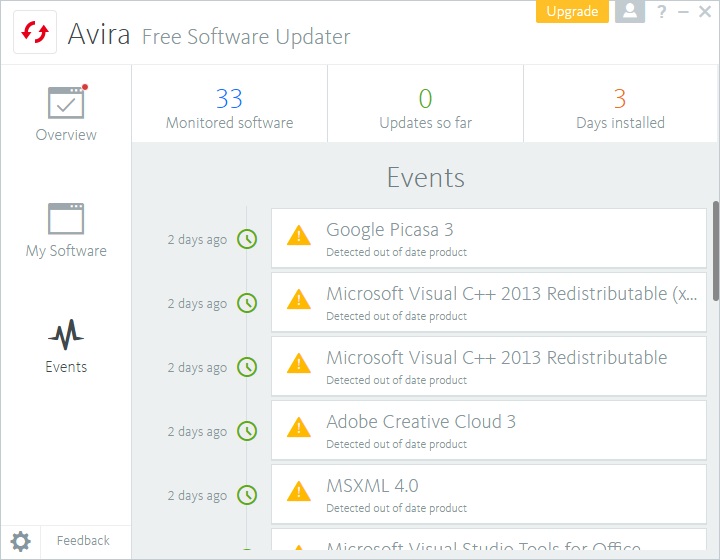Select the Events tab in sidebar
The height and width of the screenshot is (560, 720).
[x=66, y=347]
